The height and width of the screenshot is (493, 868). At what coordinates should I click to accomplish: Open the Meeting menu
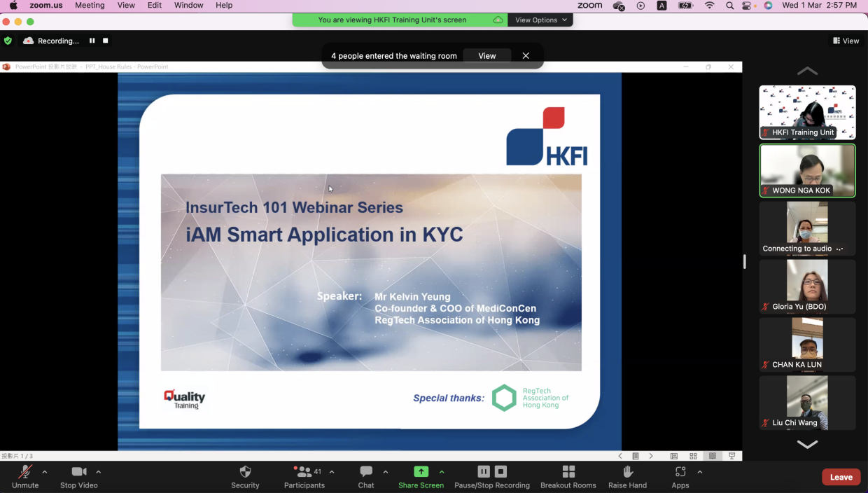(x=90, y=6)
